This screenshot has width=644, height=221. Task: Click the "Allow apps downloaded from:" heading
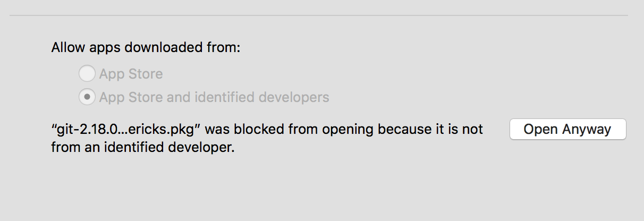[x=146, y=47]
